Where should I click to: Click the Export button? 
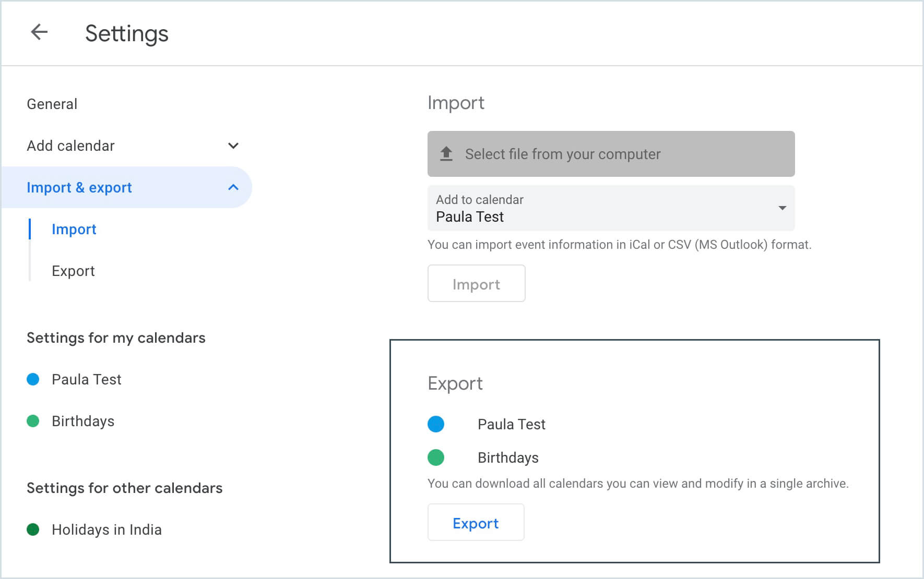point(476,523)
